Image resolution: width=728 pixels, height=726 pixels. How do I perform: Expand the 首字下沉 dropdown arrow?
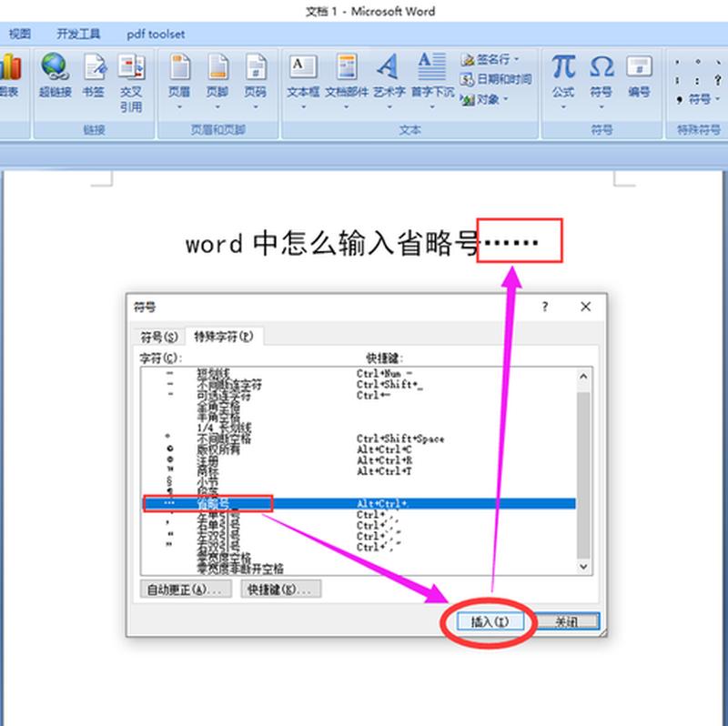pyautogui.click(x=432, y=107)
